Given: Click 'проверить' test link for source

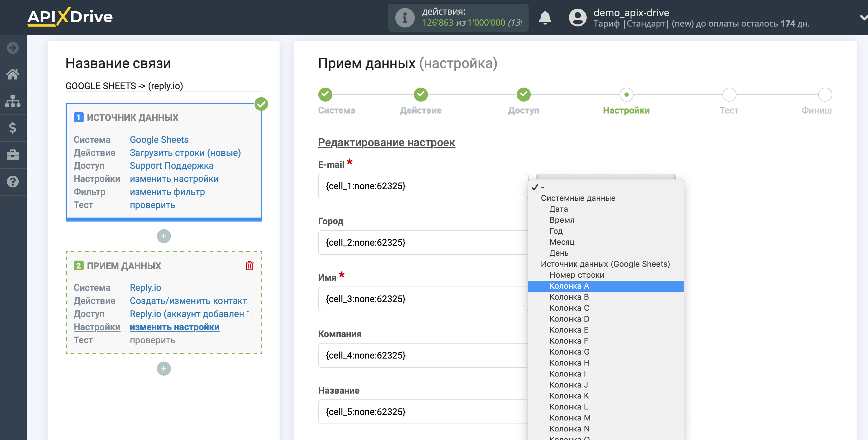Looking at the screenshot, I should click(x=151, y=205).
